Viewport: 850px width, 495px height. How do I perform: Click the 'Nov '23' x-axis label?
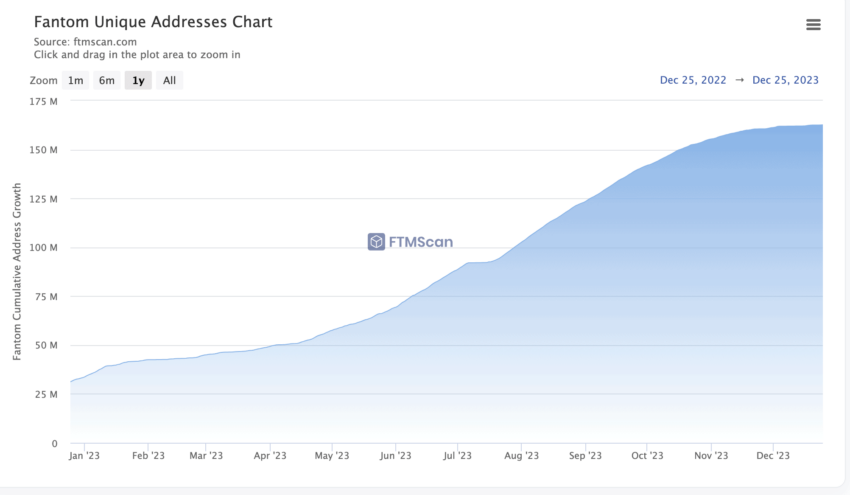coord(711,455)
